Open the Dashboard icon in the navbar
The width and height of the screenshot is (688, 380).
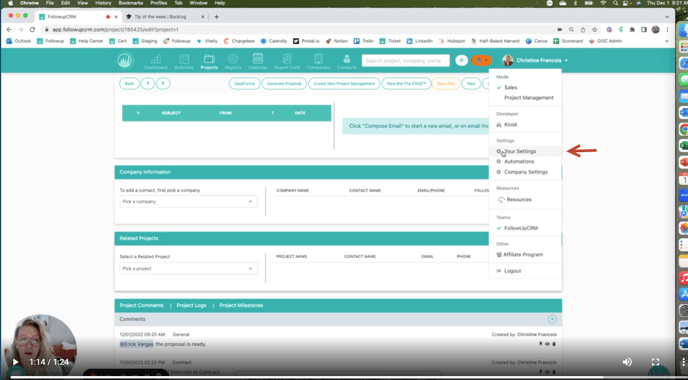point(156,61)
